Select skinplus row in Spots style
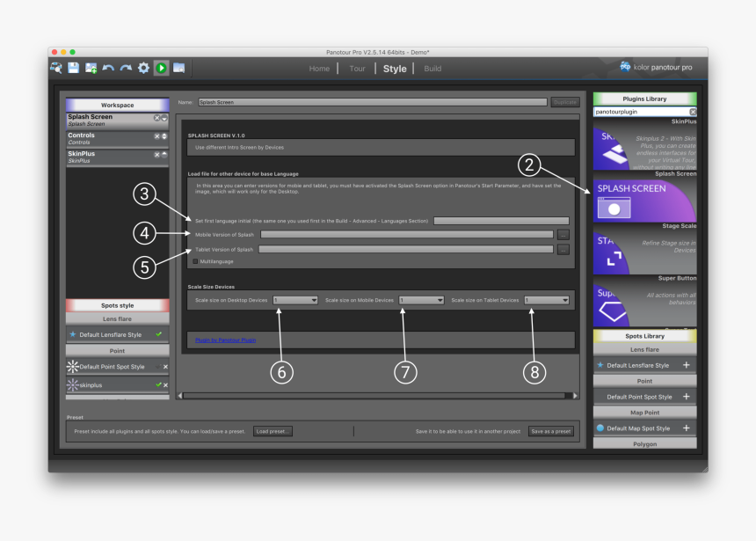Viewport: 756px width, 541px height. point(117,385)
